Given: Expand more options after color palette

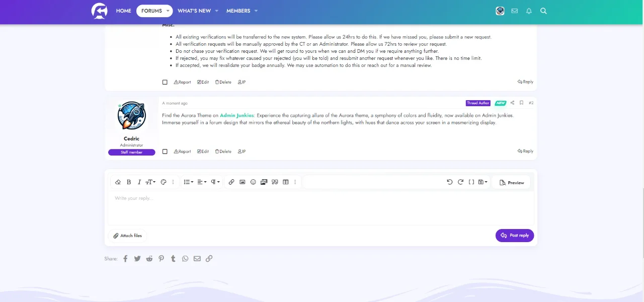Looking at the screenshot, I should [173, 182].
